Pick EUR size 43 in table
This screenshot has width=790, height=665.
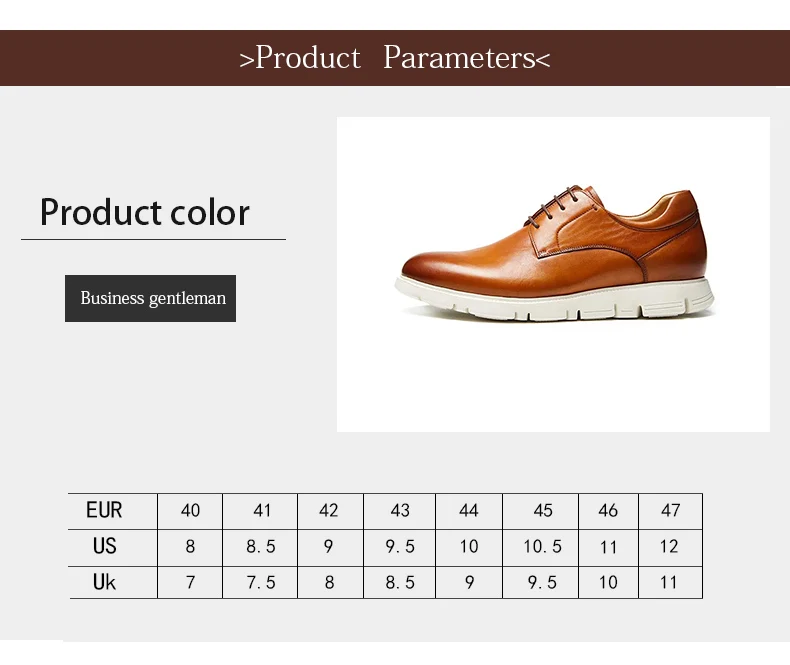coord(400,511)
